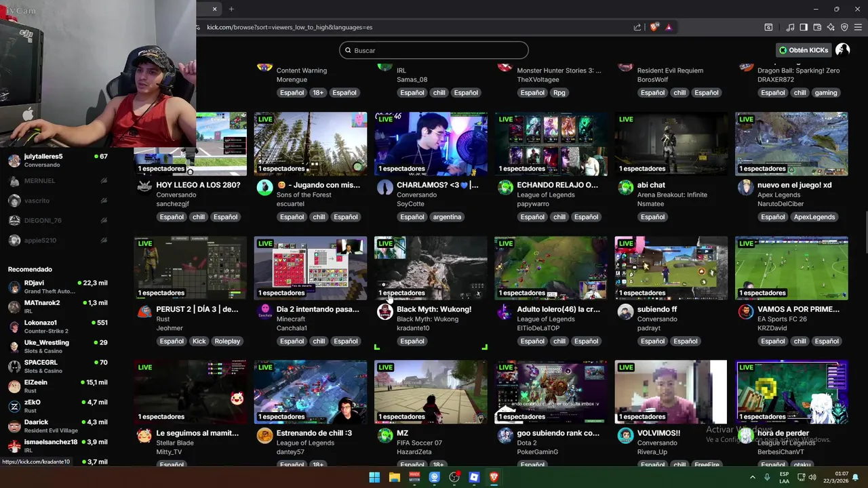Click the Buscar search field
Image resolution: width=868 pixels, height=488 pixels.
coord(434,50)
